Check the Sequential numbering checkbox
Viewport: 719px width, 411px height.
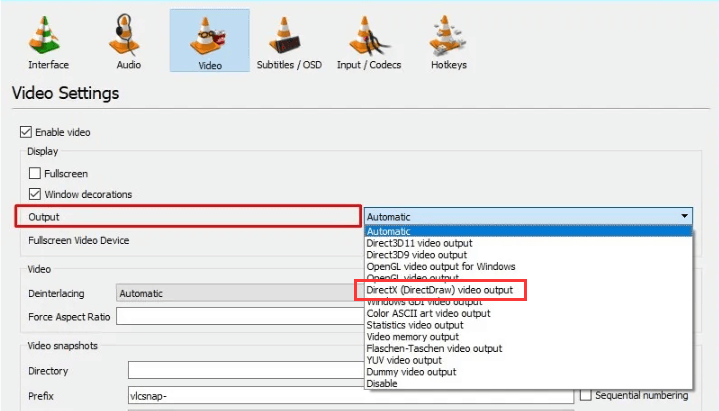(586, 395)
